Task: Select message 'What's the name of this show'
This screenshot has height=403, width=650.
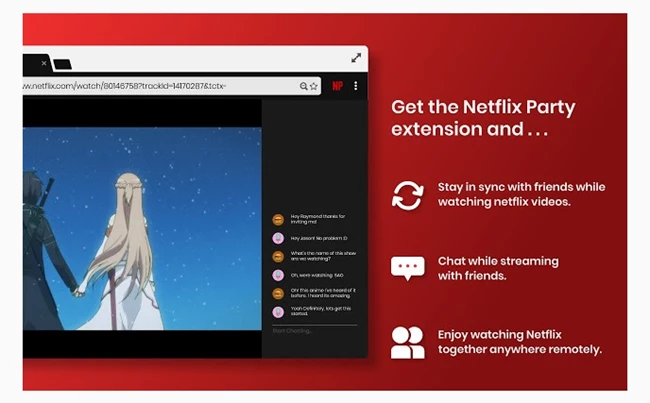Action: click(x=323, y=256)
